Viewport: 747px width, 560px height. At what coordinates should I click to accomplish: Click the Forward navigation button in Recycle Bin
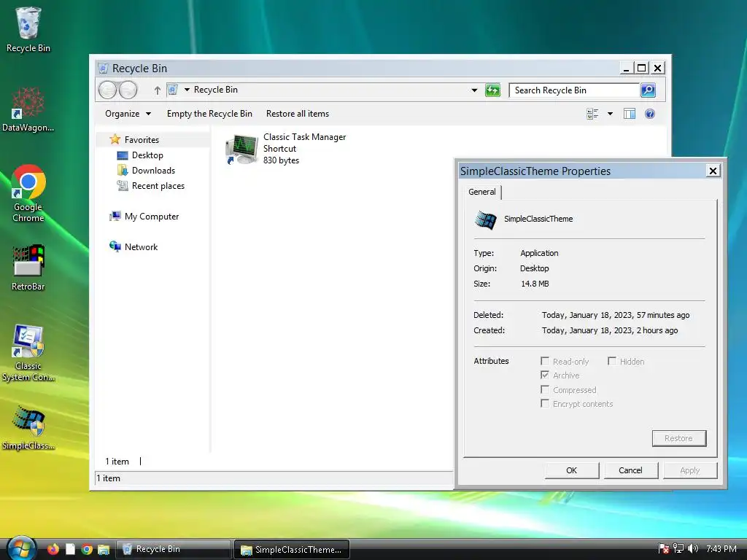[128, 90]
